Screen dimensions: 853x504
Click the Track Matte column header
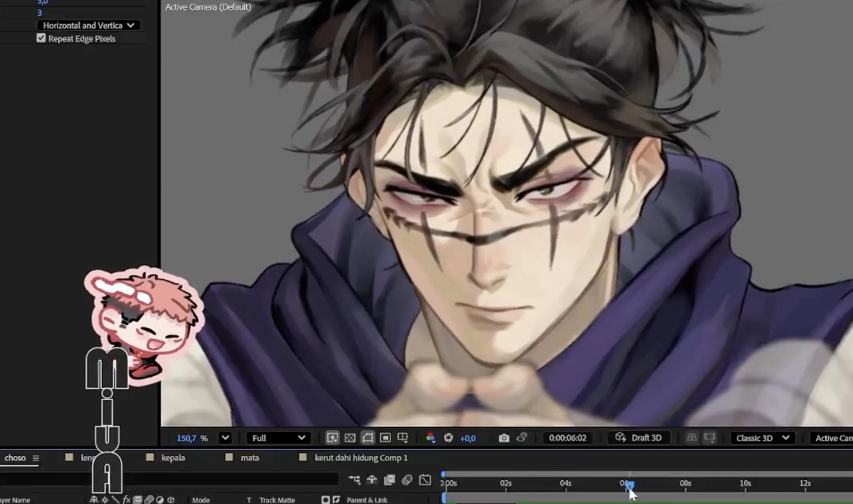[x=277, y=500]
